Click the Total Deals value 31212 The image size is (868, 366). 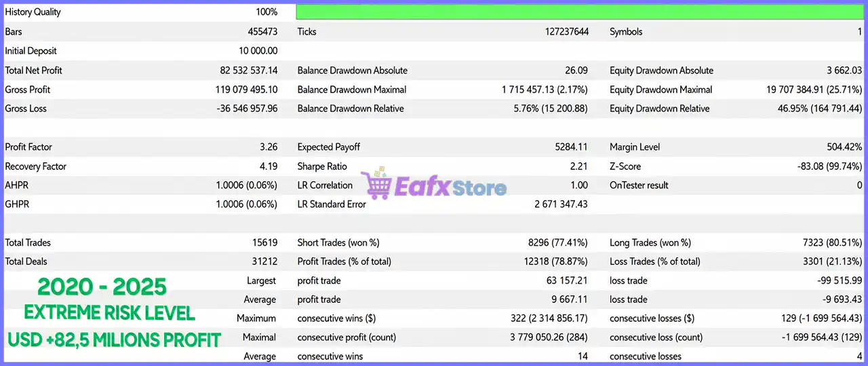pos(265,262)
